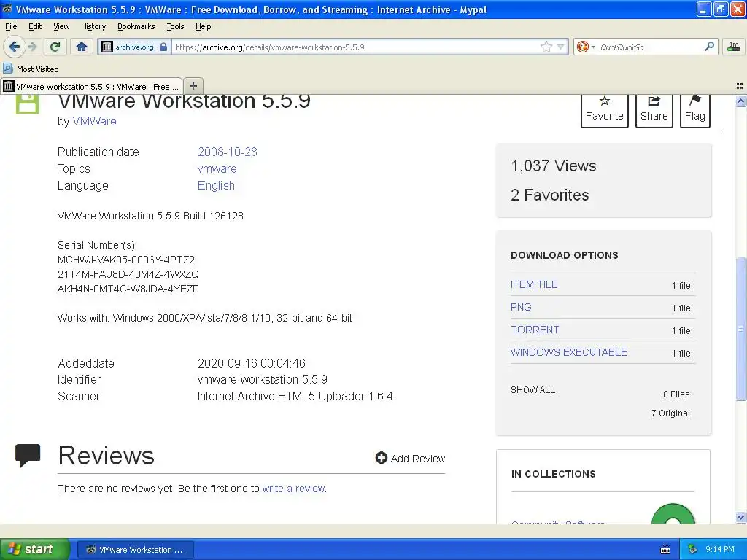
Task: Click the identifier vmware-workstation-5.5.9 value
Action: coord(262,379)
